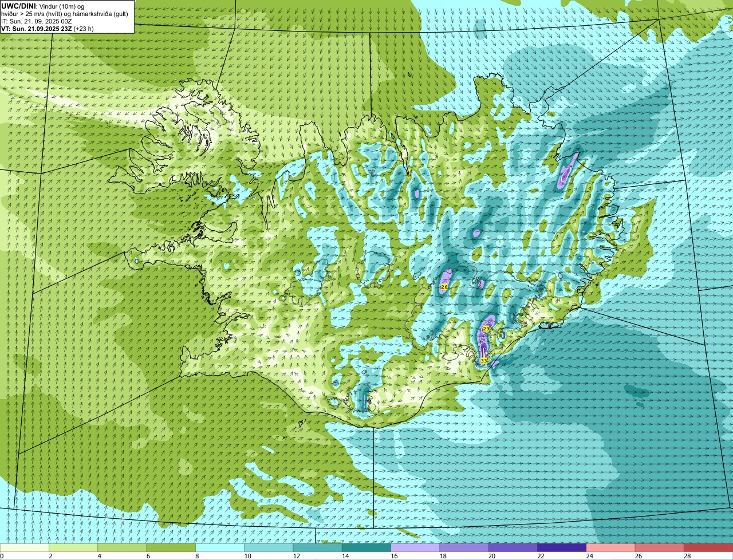Click the legend tick label 2
This screenshot has height=560, width=733.
click(x=50, y=556)
